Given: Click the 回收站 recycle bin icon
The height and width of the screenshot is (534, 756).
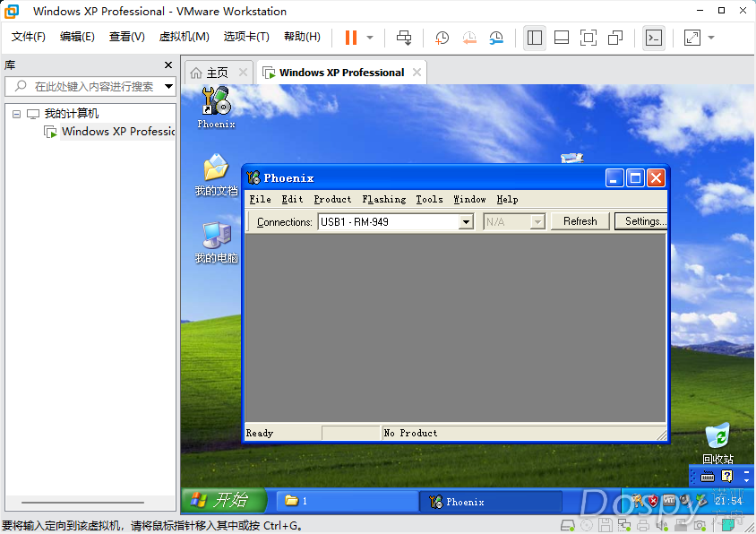Looking at the screenshot, I should click(717, 444).
